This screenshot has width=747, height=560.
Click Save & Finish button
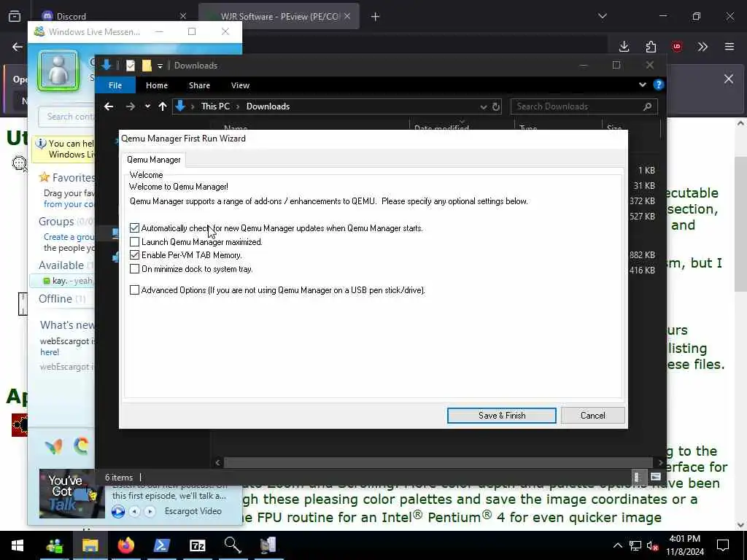[x=501, y=415]
